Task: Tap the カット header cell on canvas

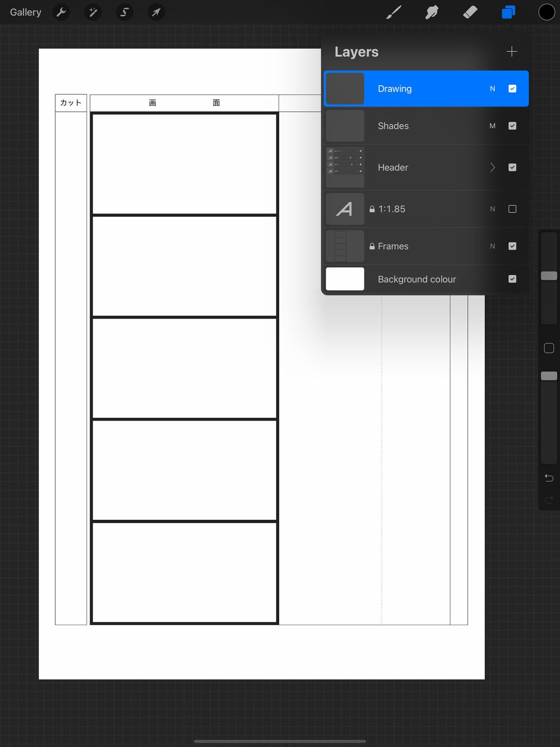Action: tap(71, 103)
